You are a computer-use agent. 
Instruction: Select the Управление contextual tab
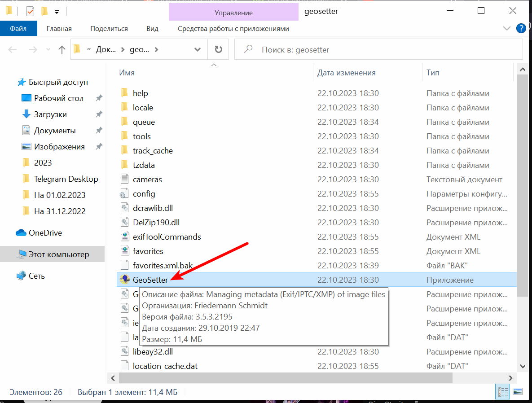point(233,13)
